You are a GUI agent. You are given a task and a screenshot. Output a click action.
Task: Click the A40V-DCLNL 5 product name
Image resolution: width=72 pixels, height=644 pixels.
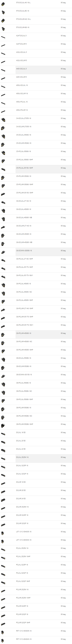[x=21, y=69]
